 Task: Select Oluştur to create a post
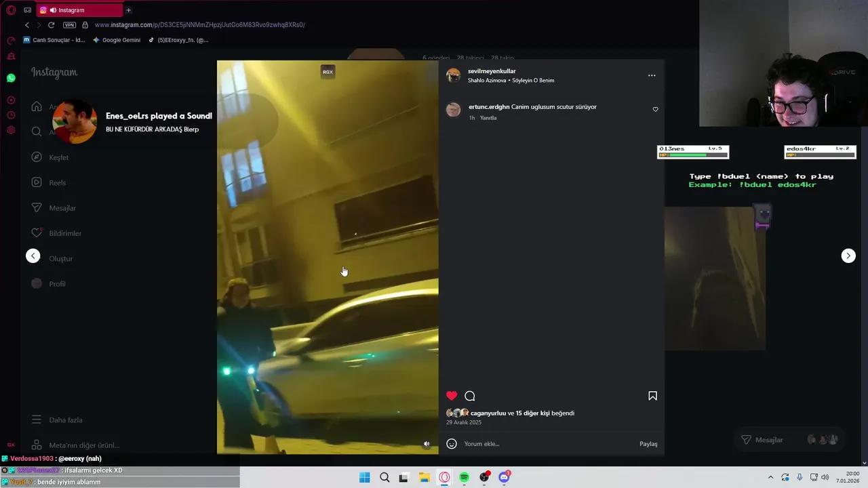(x=60, y=259)
